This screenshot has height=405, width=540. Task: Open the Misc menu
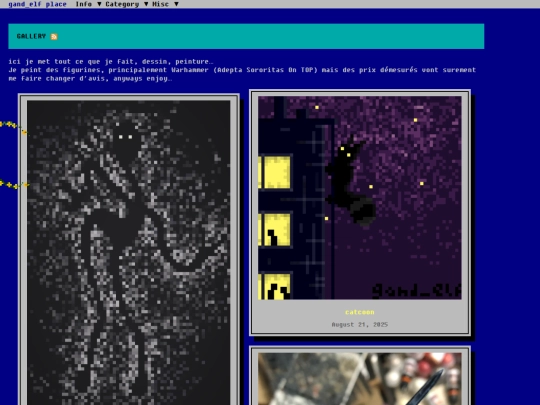[x=160, y=4]
